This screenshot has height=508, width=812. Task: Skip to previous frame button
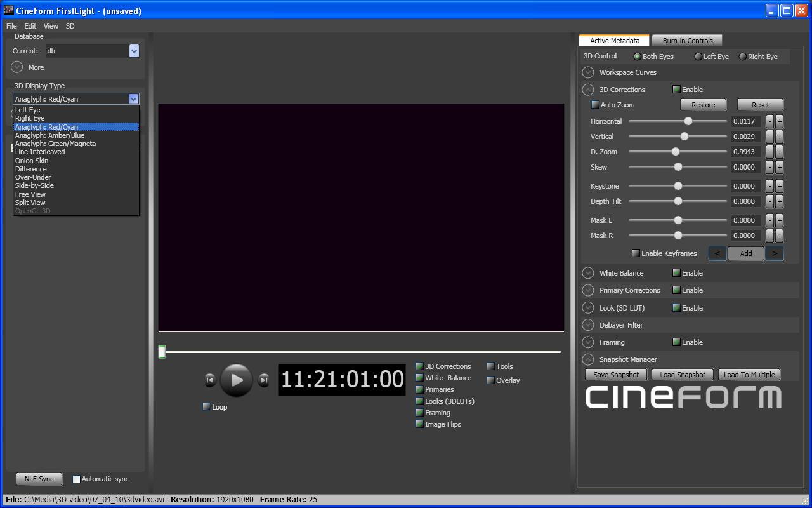coord(210,380)
